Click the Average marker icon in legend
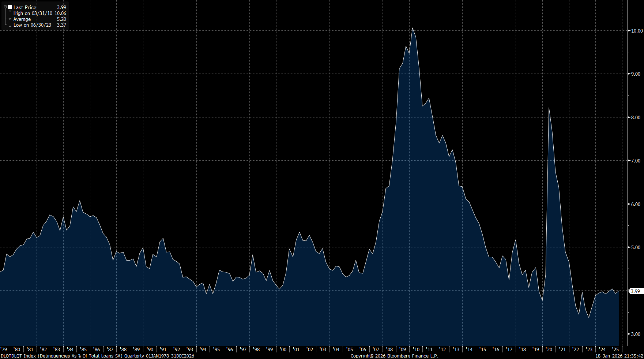Image resolution: width=644 pixels, height=359 pixels. click(10, 19)
